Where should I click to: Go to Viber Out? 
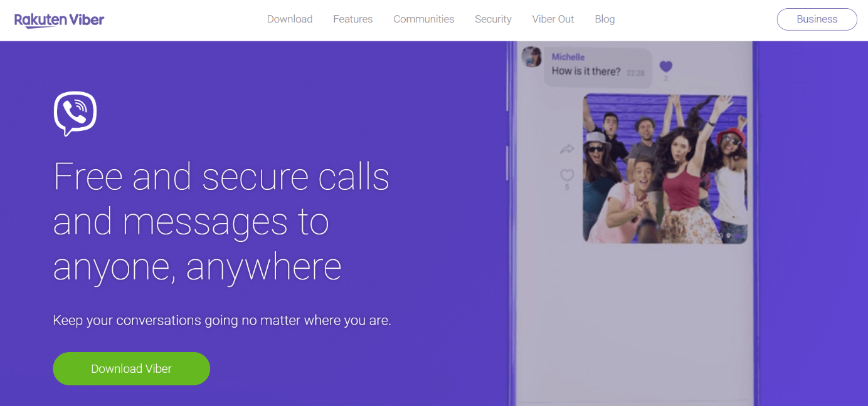point(553,19)
